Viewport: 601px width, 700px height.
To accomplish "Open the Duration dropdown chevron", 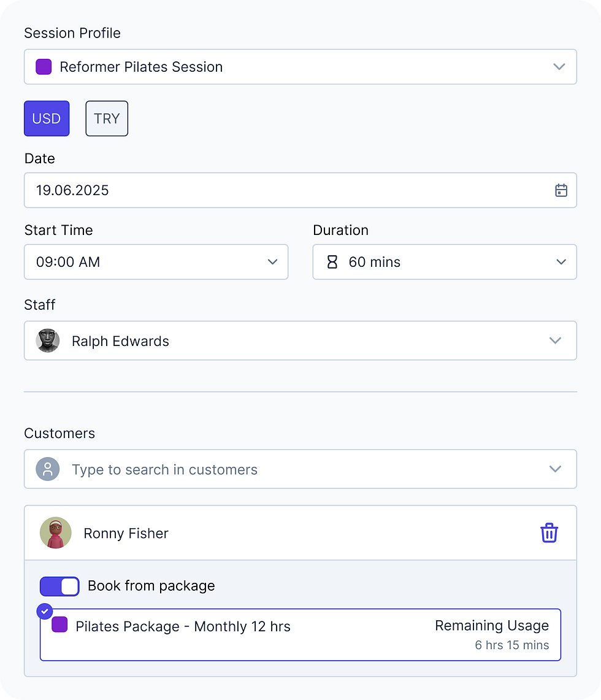I will click(x=561, y=262).
